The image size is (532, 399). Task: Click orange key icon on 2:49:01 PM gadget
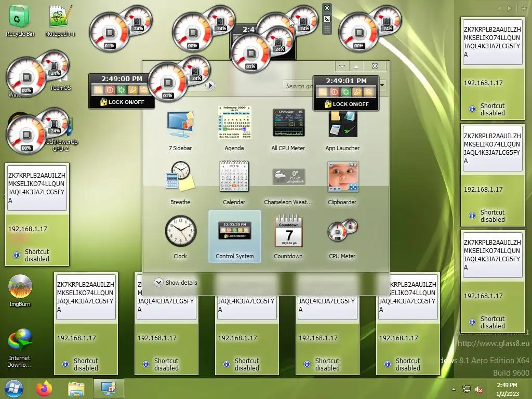coord(357,92)
